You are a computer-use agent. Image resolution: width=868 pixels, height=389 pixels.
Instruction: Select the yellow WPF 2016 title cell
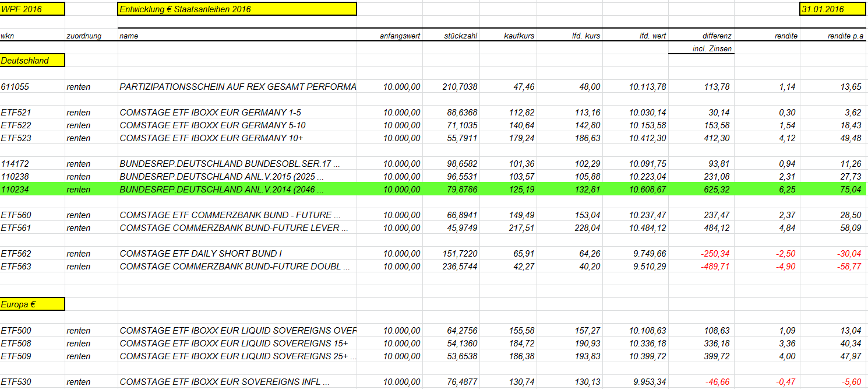coord(32,9)
